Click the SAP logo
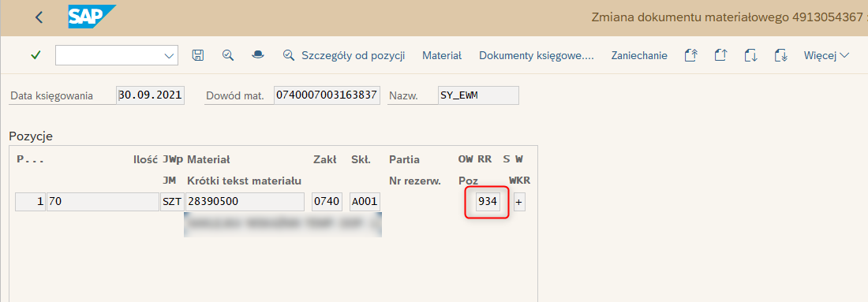 click(x=92, y=17)
